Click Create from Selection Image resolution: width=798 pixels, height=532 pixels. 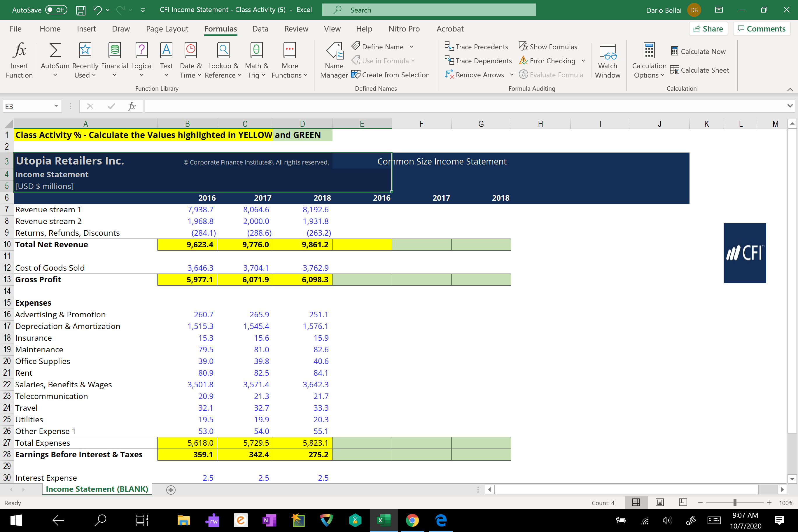[391, 75]
